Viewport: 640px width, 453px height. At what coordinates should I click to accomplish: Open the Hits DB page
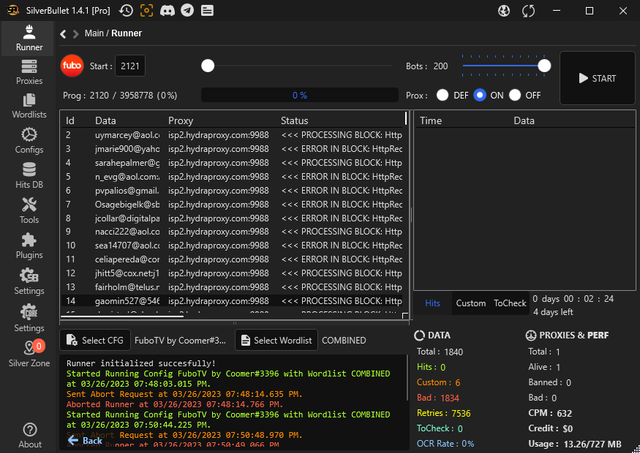tap(30, 176)
